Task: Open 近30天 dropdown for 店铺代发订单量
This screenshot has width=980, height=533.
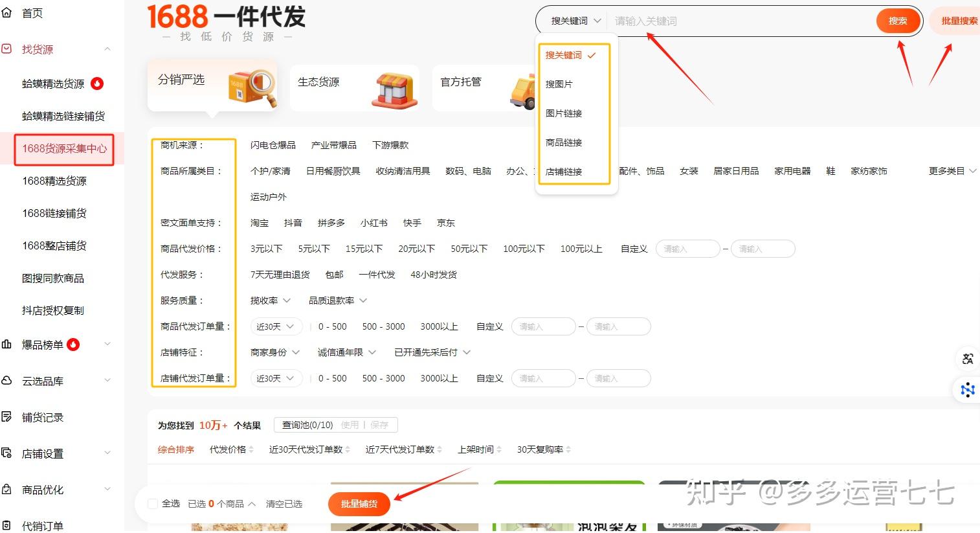Action: click(276, 378)
